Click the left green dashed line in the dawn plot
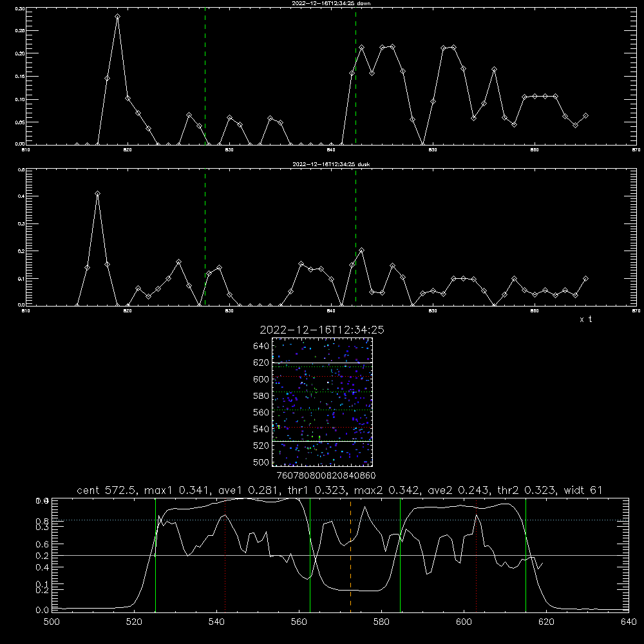 205,76
